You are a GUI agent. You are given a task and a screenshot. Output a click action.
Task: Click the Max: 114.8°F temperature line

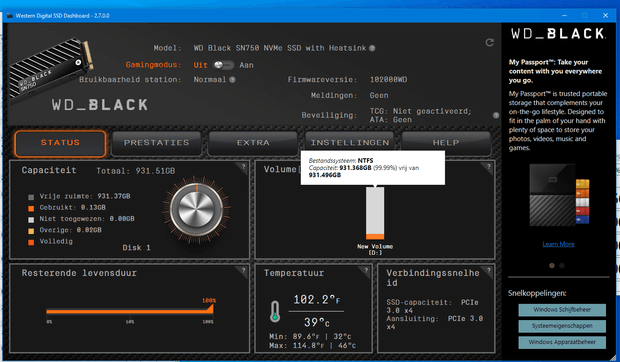(312, 346)
